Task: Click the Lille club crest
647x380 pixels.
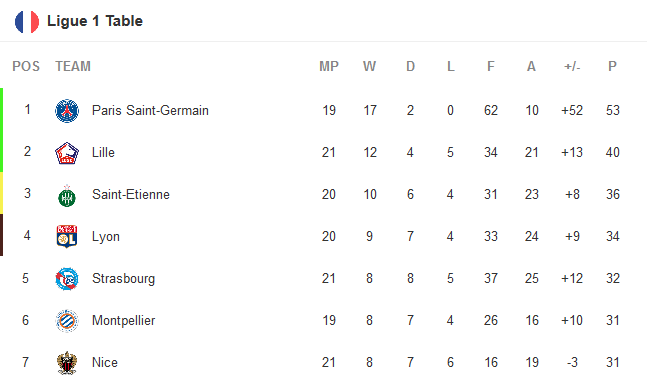Action: point(67,153)
